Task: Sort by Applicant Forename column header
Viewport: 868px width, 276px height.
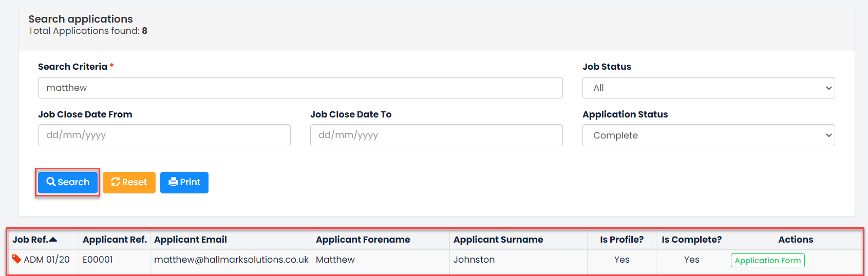Action: (x=363, y=240)
